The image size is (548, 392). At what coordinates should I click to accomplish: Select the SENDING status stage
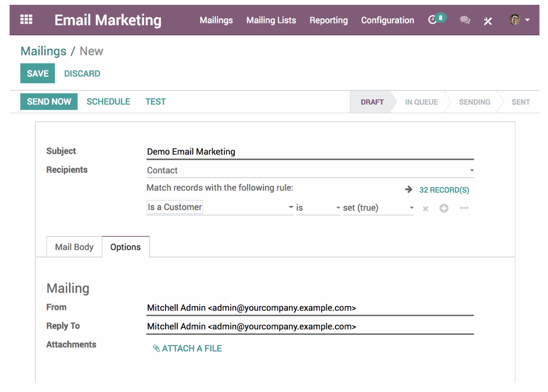pos(474,102)
